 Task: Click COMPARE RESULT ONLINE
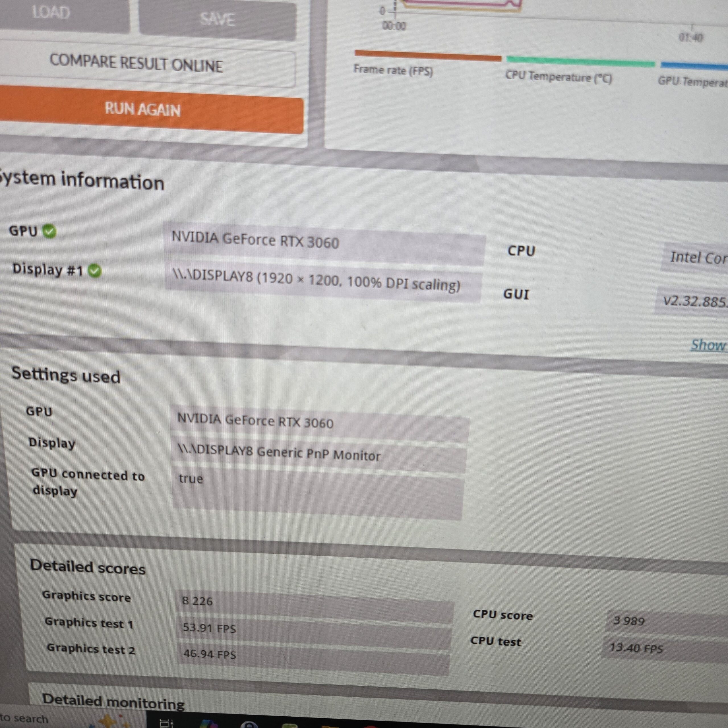click(x=136, y=64)
